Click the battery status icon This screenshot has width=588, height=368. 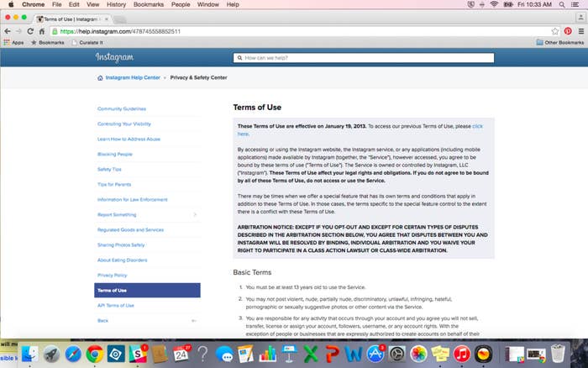pyautogui.click(x=508, y=4)
